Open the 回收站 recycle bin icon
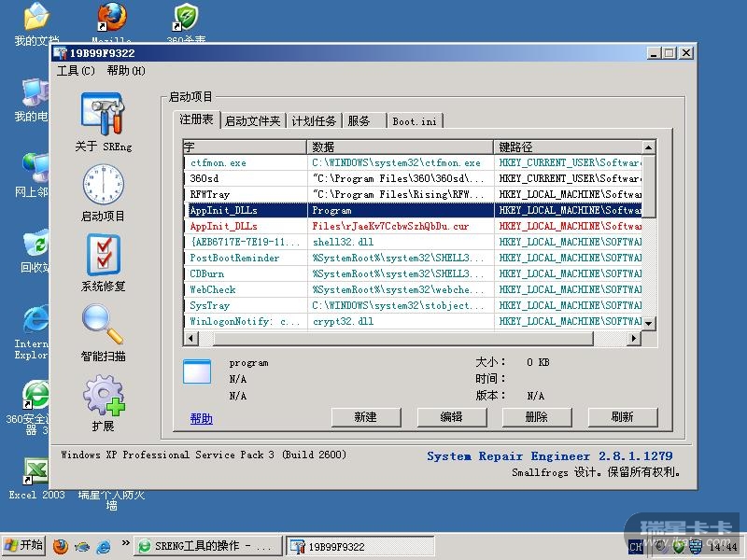Image resolution: width=747 pixels, height=560 pixels. [35, 251]
